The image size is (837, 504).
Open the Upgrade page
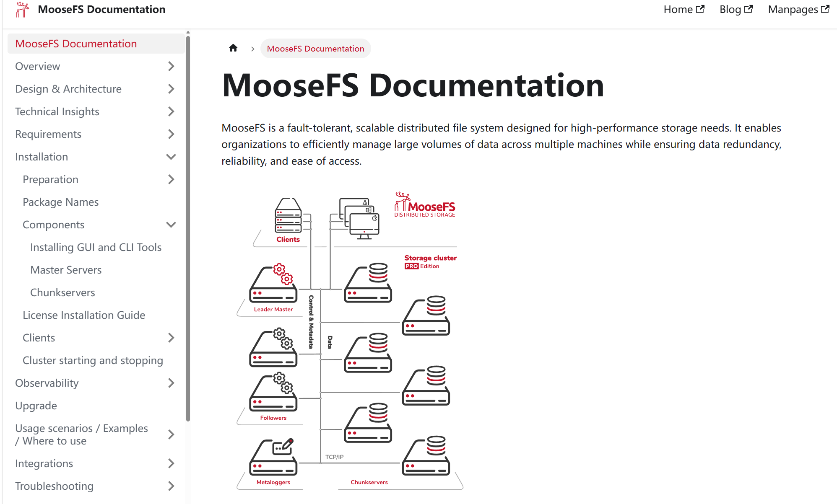click(36, 406)
